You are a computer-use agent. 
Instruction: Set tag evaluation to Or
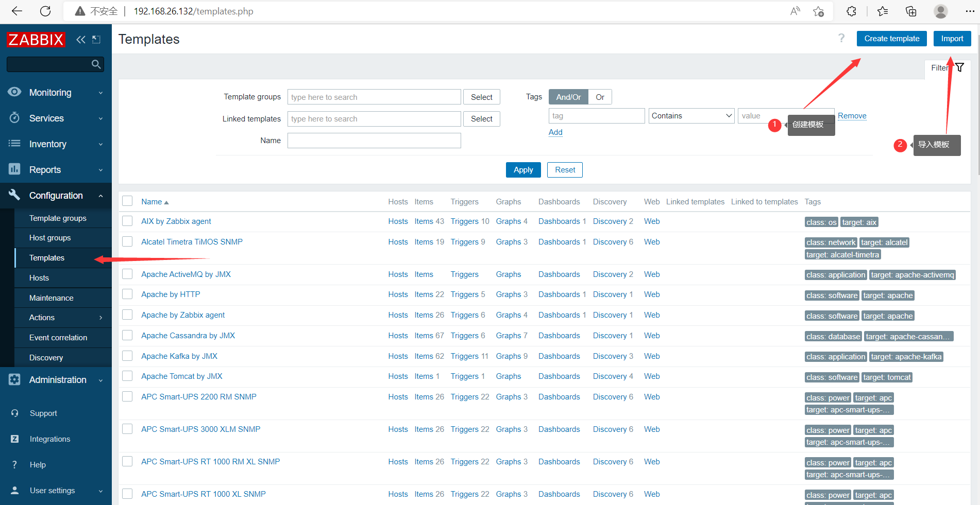coord(600,97)
